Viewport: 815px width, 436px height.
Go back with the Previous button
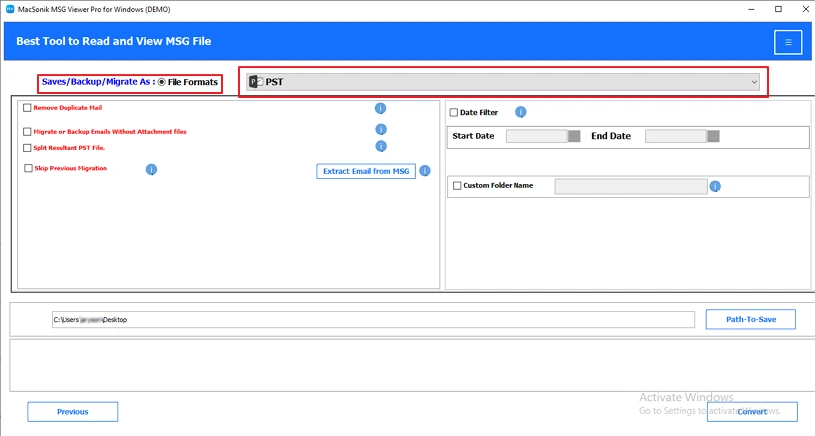pos(73,412)
